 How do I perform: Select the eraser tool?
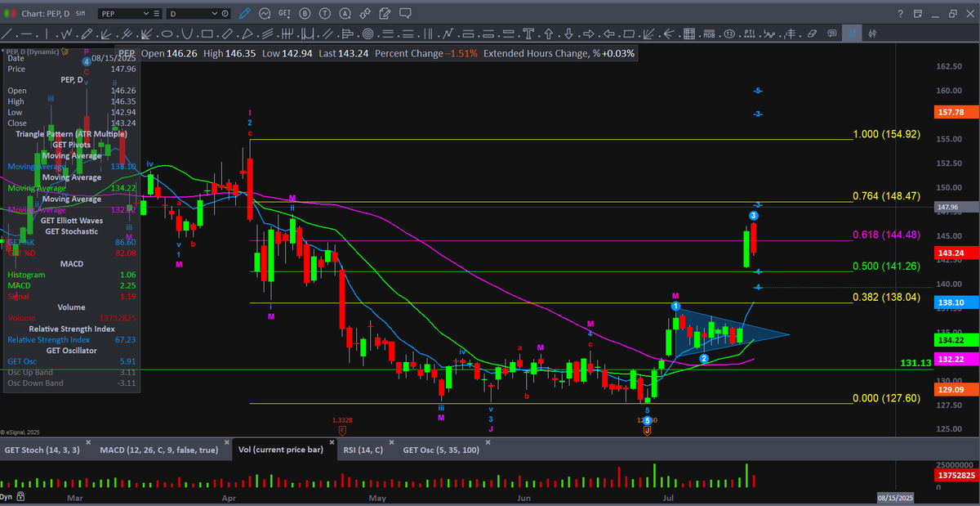812,34
